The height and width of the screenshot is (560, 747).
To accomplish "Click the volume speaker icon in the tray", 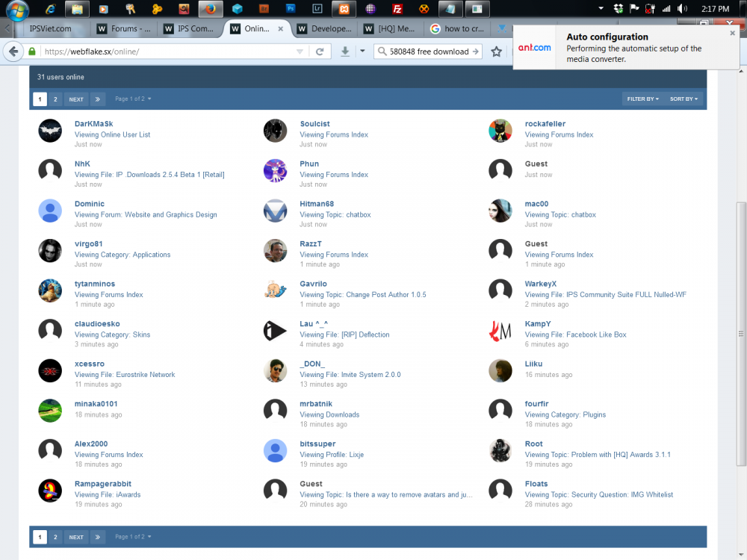I will coord(682,8).
